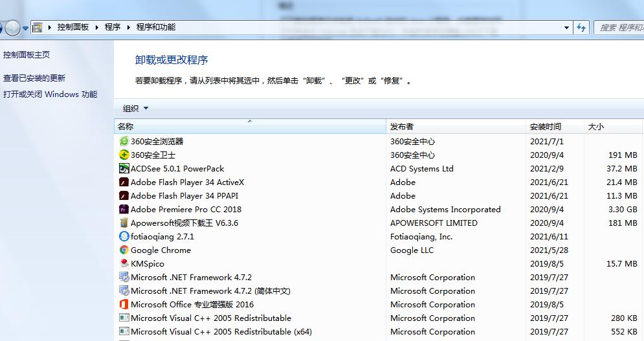Select the Google Chrome name text

[x=161, y=250]
